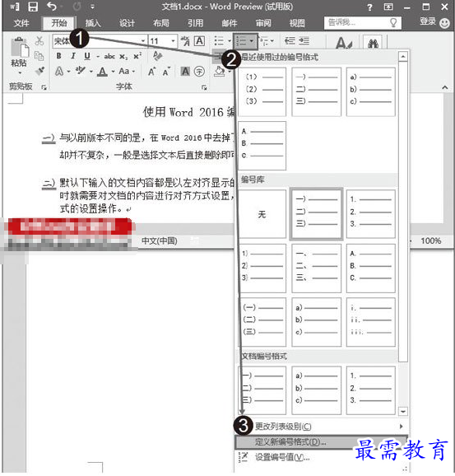Open the Help question mark icon
Image resolution: width=455 pixels, height=476 pixels.
[x=369, y=7]
